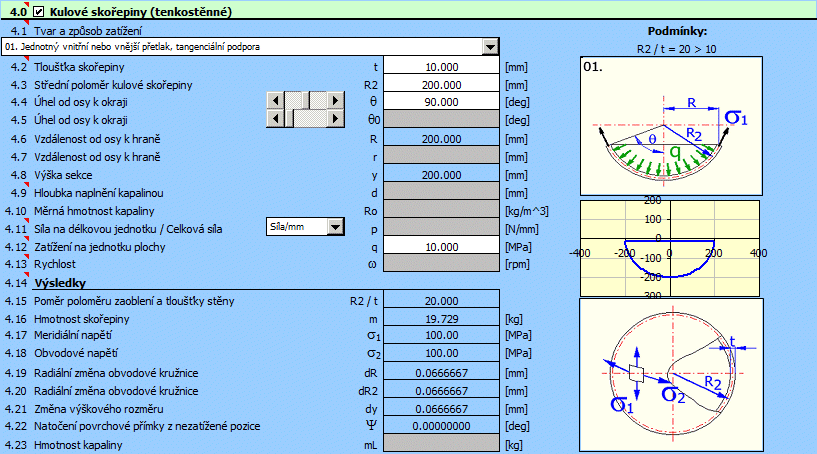Click the distance R value 200.000
Viewport: 817px width, 454px height.
441,139
